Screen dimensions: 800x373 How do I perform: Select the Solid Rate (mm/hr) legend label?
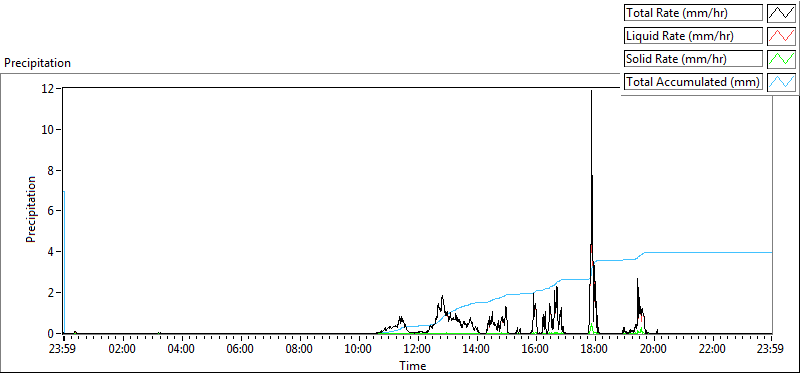point(693,59)
